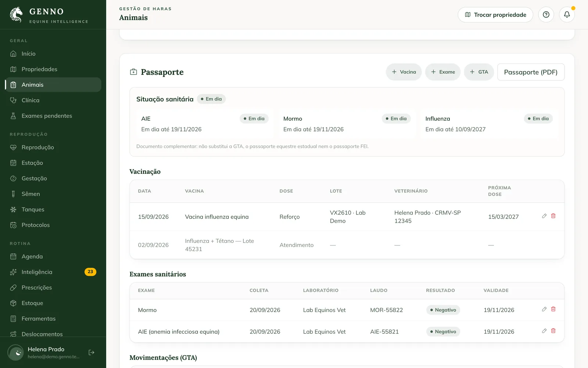Open Estação in the sidebar
Viewport: 588px width, 368px height.
coord(53,163)
